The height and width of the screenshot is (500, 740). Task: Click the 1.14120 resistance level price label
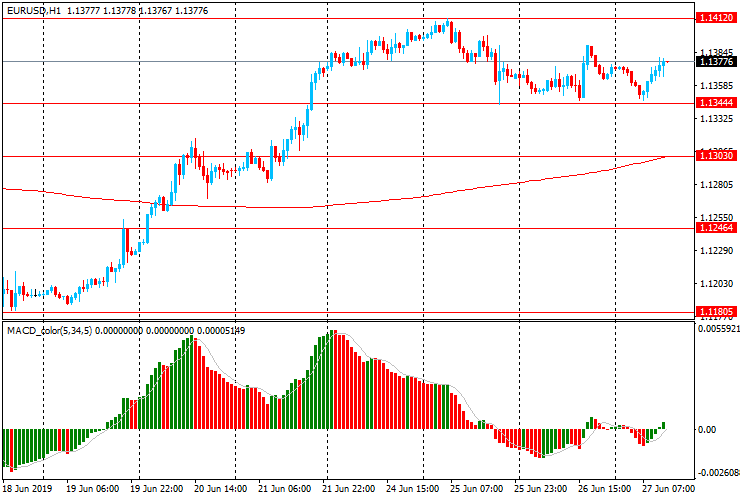pos(716,18)
